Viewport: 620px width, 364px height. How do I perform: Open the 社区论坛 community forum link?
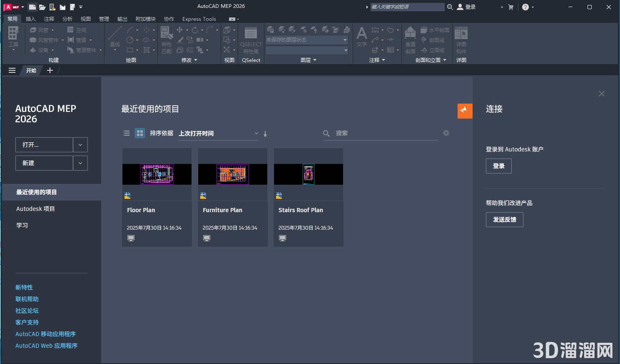pyautogui.click(x=27, y=311)
